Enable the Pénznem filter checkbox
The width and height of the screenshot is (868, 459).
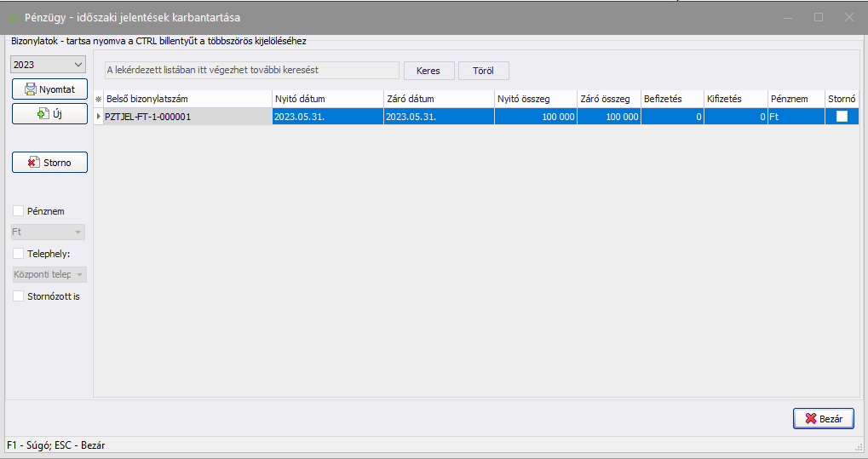tap(19, 211)
